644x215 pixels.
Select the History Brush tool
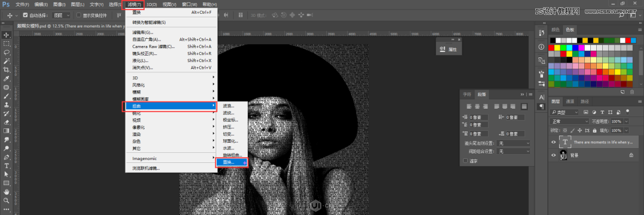7,113
